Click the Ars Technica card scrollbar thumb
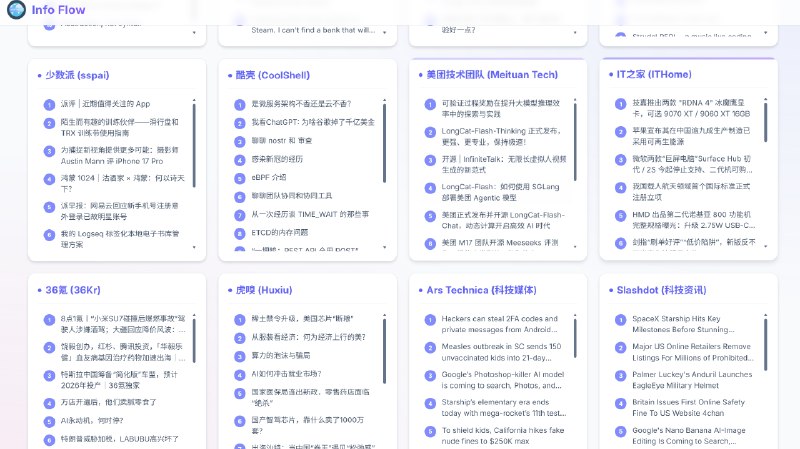This screenshot has width=800, height=449. [x=575, y=338]
